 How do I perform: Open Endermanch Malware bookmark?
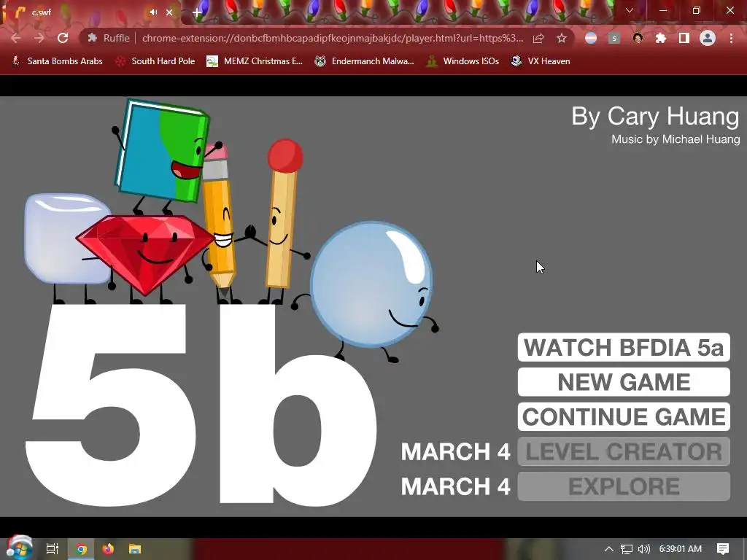(365, 61)
